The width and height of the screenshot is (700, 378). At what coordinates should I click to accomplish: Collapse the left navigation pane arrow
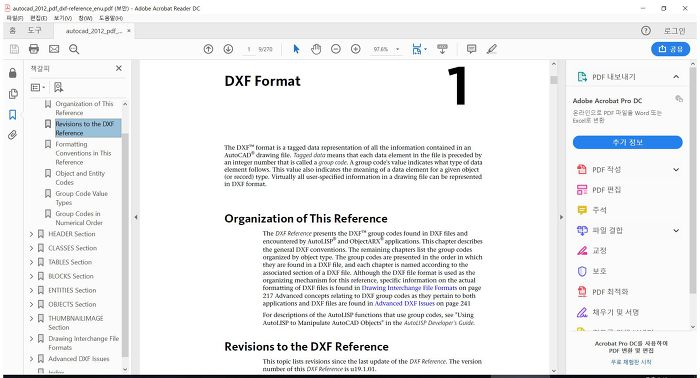(x=136, y=217)
